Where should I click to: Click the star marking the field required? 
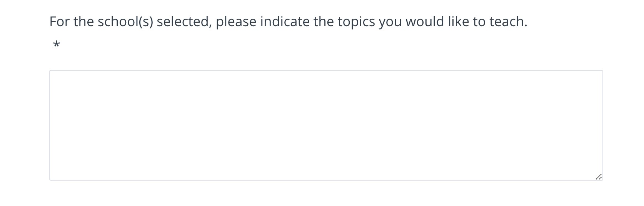57,45
